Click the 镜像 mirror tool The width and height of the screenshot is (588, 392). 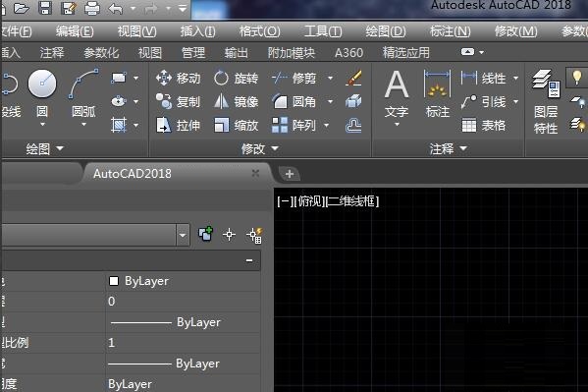click(237, 101)
